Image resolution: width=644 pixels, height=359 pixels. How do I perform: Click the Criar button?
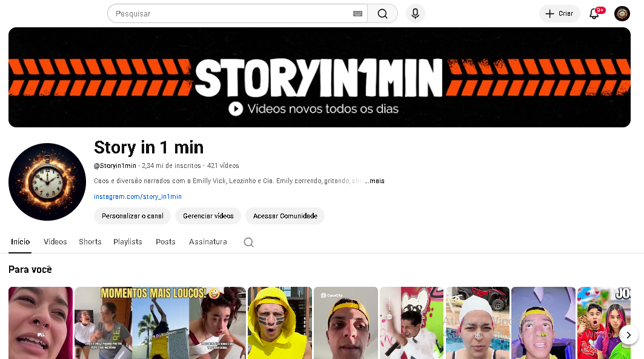(559, 13)
